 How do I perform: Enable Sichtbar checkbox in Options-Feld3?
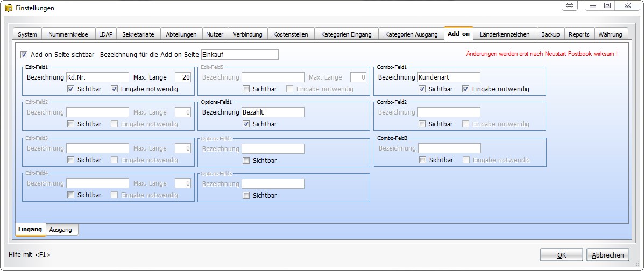tap(246, 195)
